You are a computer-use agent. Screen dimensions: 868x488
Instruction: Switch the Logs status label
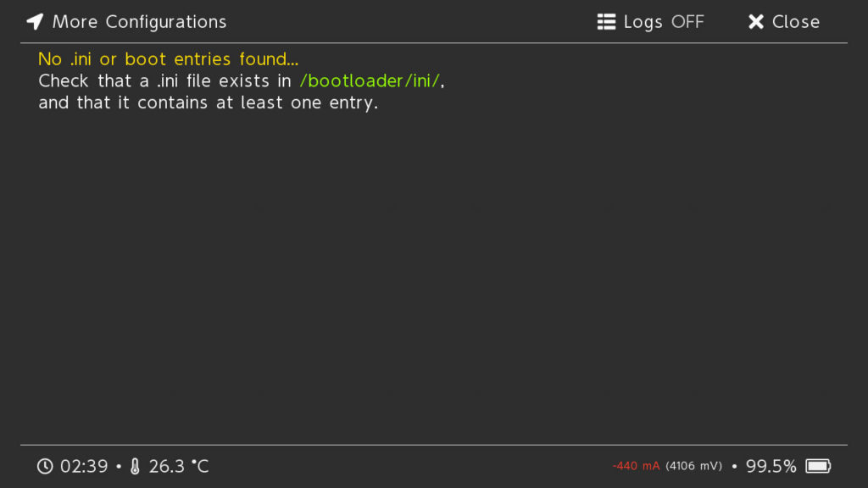[688, 21]
